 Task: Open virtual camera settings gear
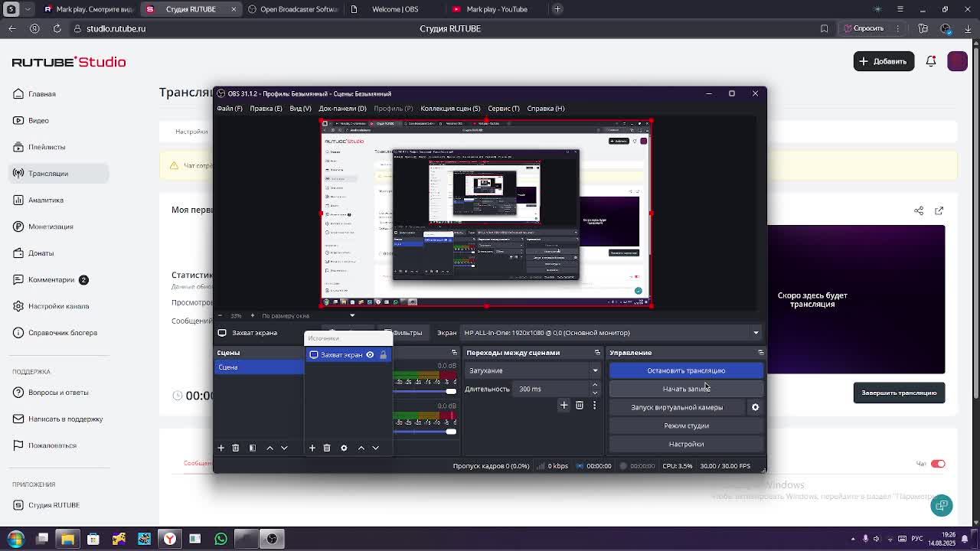[x=755, y=407]
